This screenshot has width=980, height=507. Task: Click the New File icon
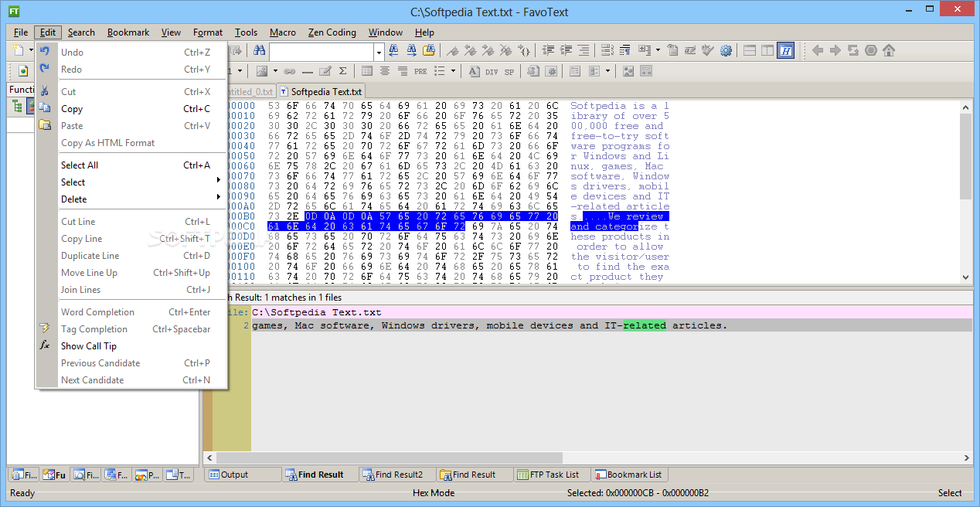click(19, 50)
